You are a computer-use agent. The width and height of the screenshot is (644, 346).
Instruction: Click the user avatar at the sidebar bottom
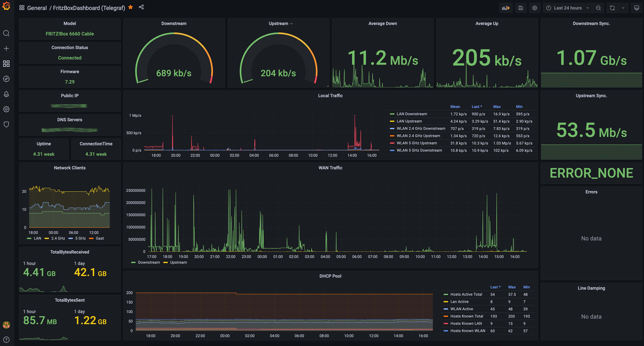6,325
